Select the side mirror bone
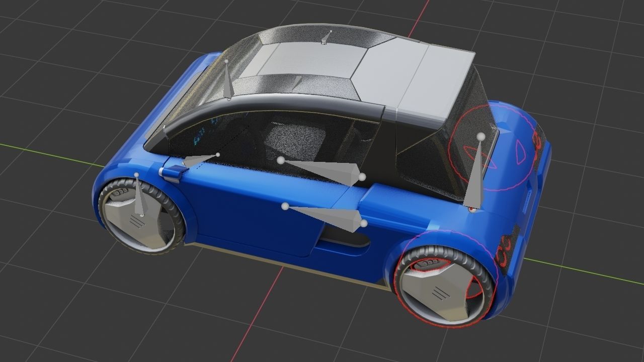 (200, 160)
